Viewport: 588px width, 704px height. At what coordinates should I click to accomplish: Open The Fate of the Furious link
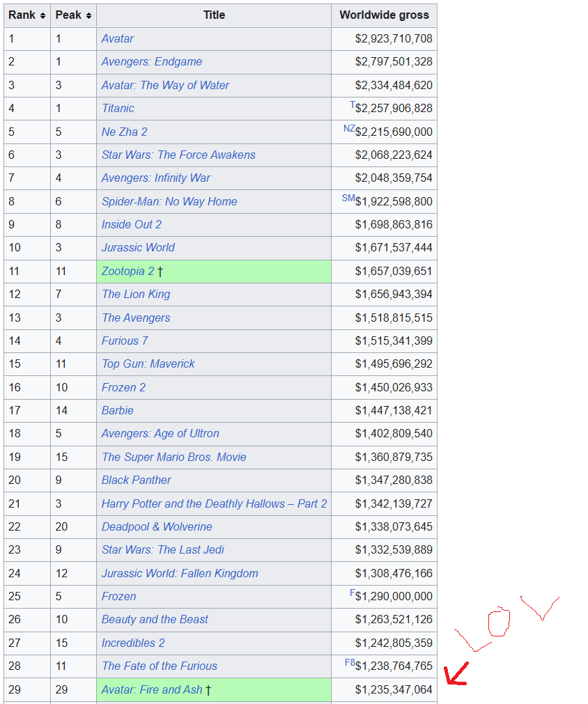click(160, 666)
